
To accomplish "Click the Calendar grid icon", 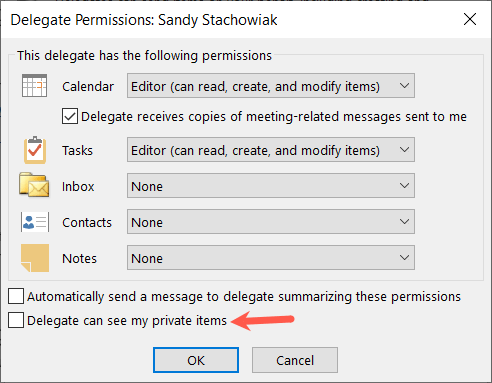I will pyautogui.click(x=34, y=86).
